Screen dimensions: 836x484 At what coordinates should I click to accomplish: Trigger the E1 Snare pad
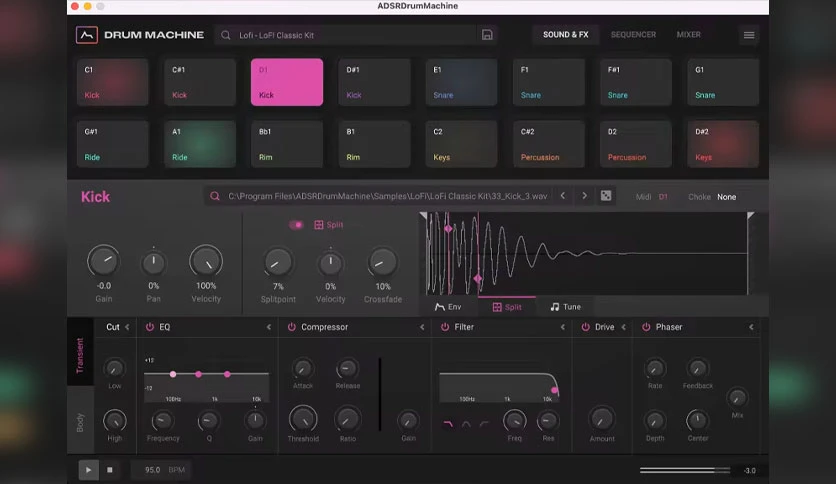point(461,82)
